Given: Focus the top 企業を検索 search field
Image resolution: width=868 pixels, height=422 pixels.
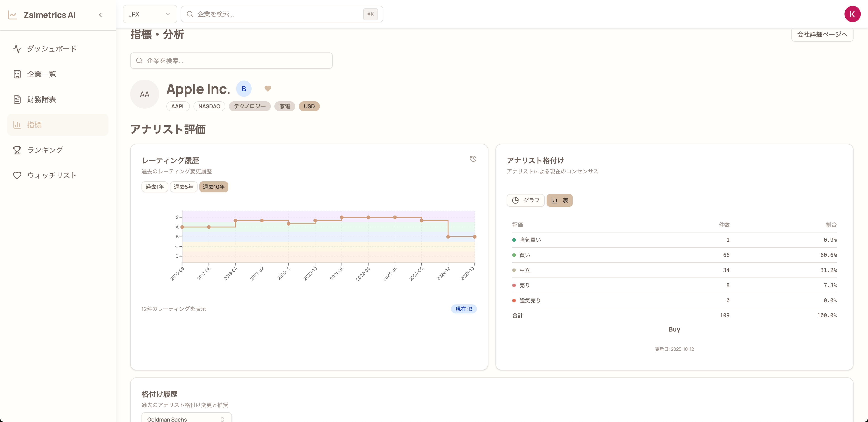Looking at the screenshot, I should coord(280,14).
